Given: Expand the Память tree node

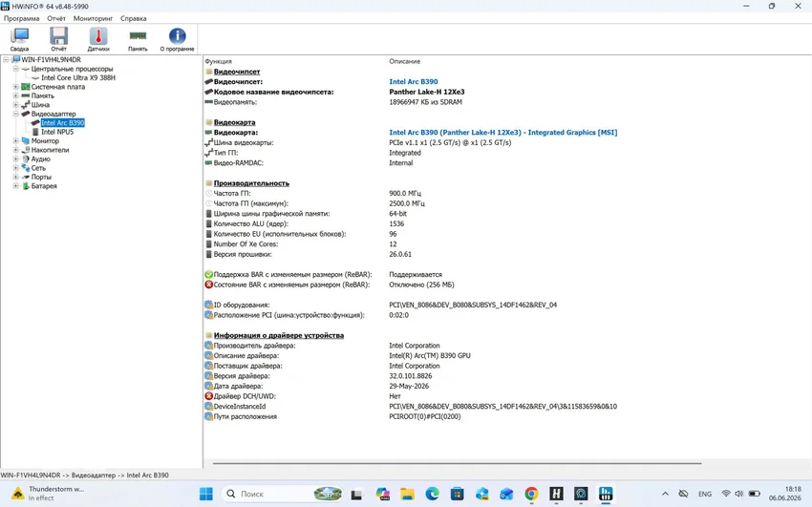Looking at the screenshot, I should coord(15,95).
